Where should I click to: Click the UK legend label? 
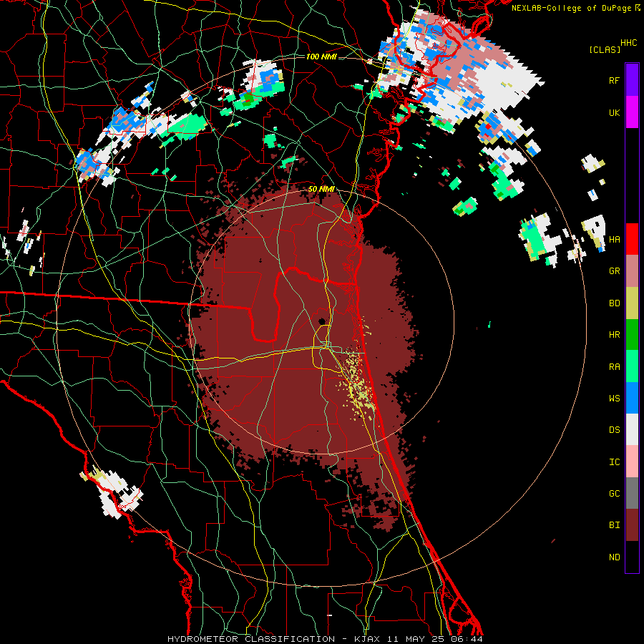tap(614, 113)
